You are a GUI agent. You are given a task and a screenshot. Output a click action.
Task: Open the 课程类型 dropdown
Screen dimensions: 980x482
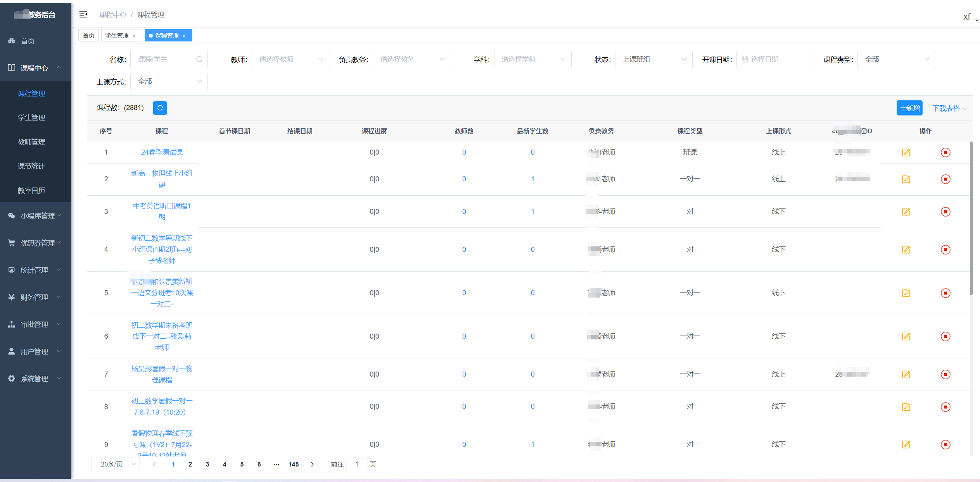click(x=896, y=59)
